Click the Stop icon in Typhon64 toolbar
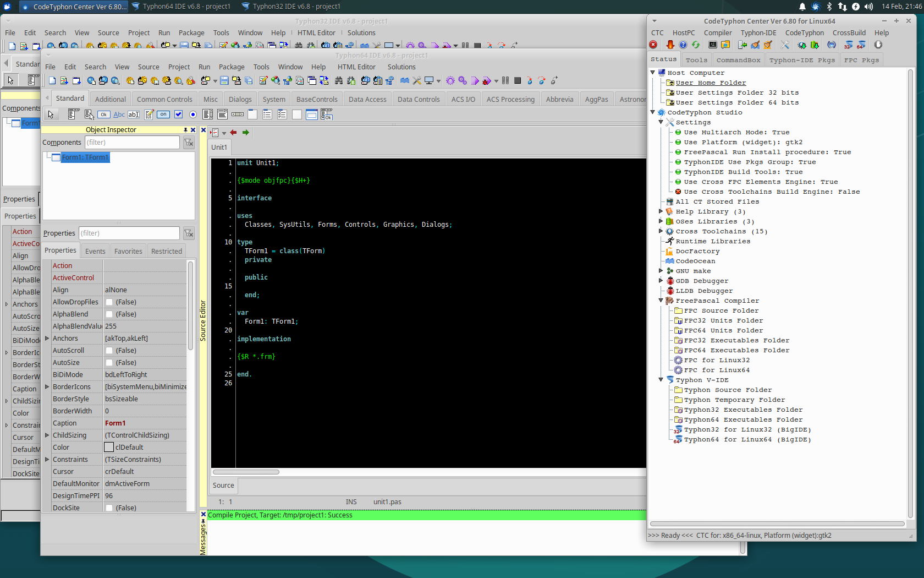The image size is (924, 578). click(x=518, y=80)
